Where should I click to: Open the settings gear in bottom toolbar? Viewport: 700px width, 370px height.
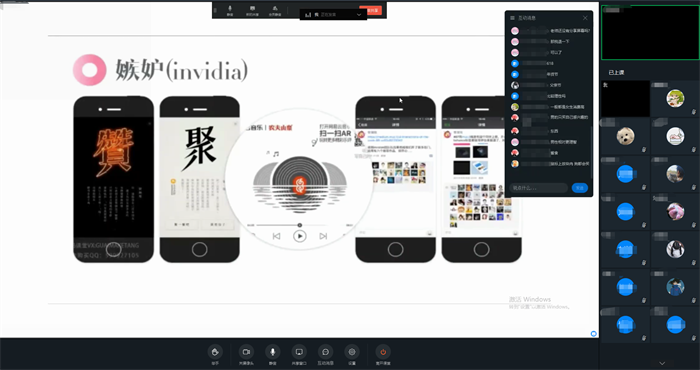[352, 352]
